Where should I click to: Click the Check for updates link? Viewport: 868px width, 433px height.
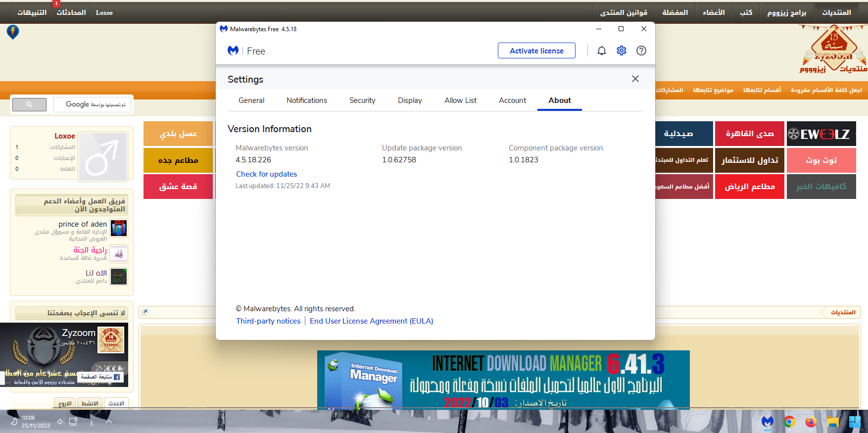(266, 174)
